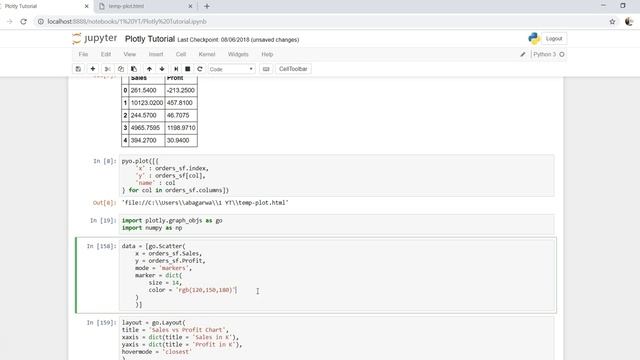Viewport: 640px width, 360px height.
Task: Click the browser address bar
Action: (x=322, y=22)
